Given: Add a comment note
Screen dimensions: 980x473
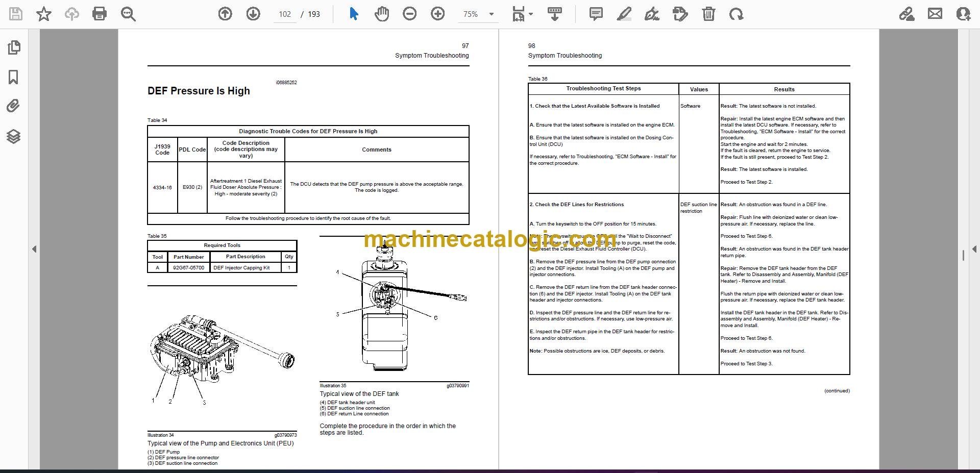Looking at the screenshot, I should click(596, 14).
